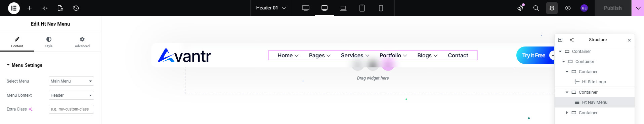644x124 pixels.
Task: Click the Publish button
Action: [613, 8]
